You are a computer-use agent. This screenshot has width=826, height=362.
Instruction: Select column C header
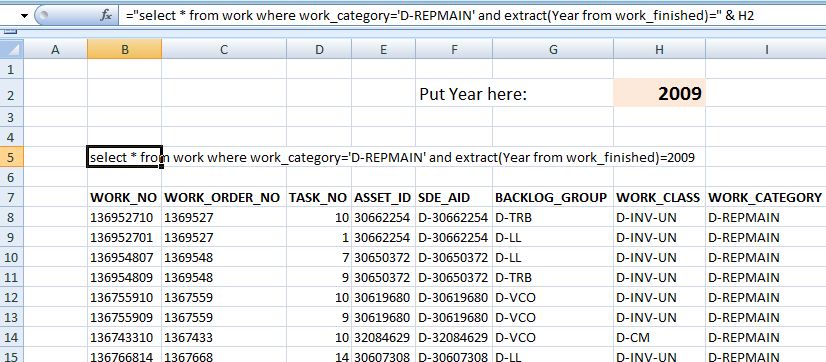(224, 50)
